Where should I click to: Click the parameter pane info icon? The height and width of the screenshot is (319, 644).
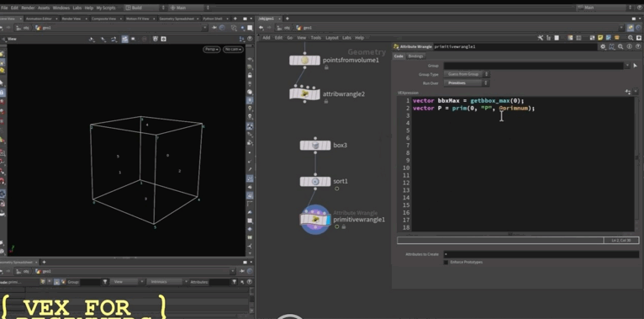tap(629, 47)
